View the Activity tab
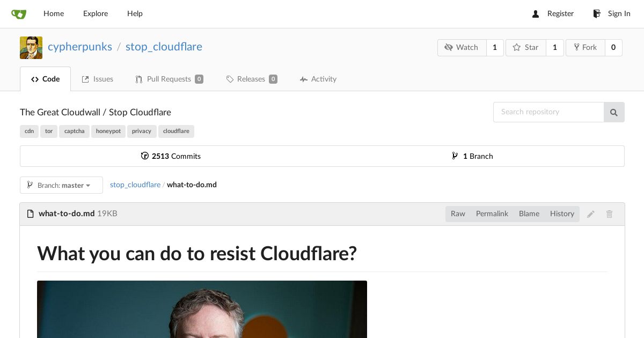Viewport: 644px width, 338px height. pos(318,79)
